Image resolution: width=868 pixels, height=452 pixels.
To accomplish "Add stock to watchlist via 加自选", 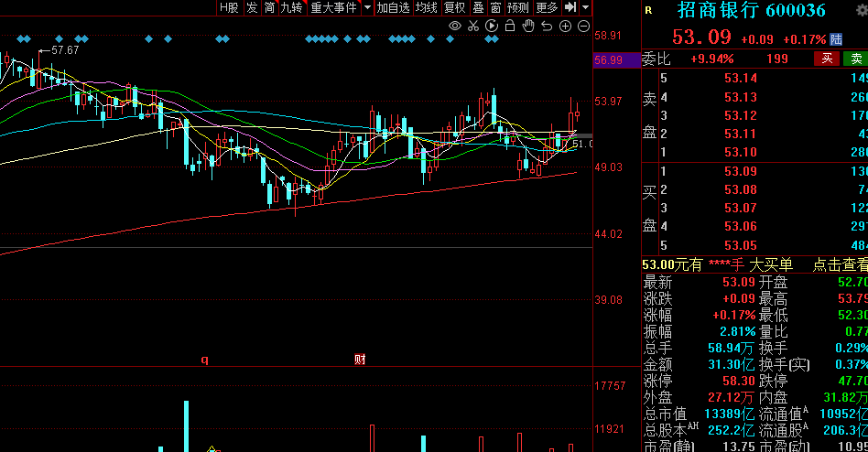I will pos(393,7).
